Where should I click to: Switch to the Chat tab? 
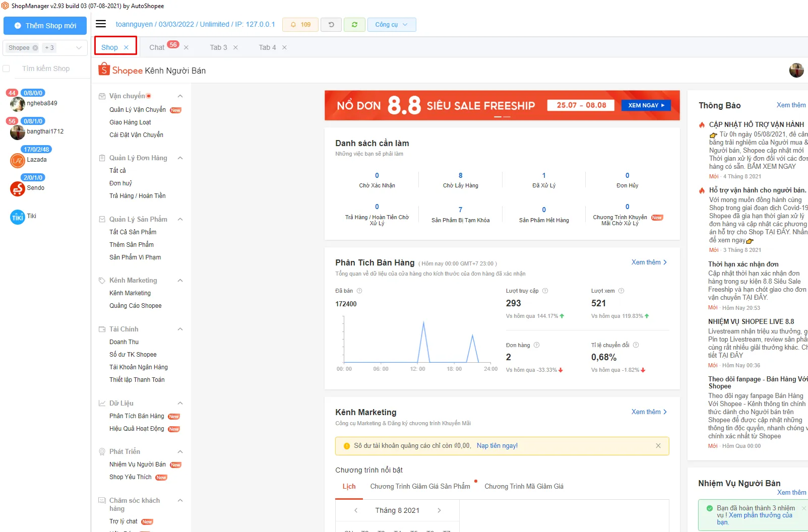(157, 47)
